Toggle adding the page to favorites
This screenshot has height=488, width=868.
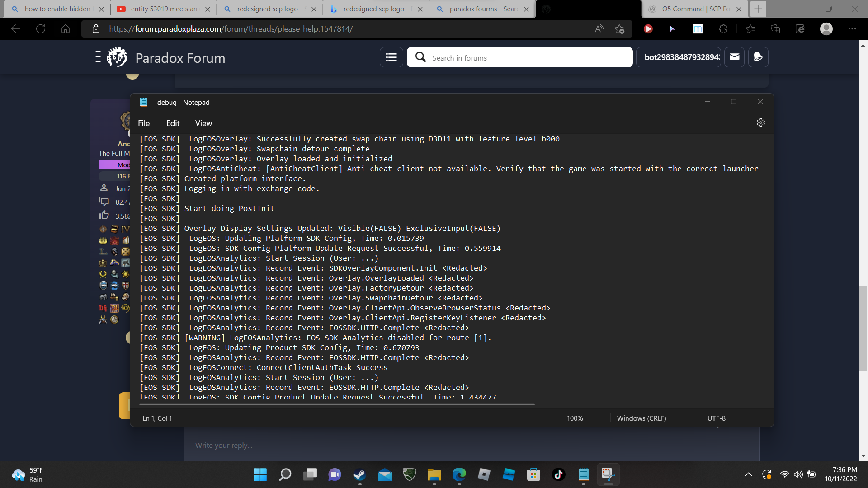click(x=620, y=28)
